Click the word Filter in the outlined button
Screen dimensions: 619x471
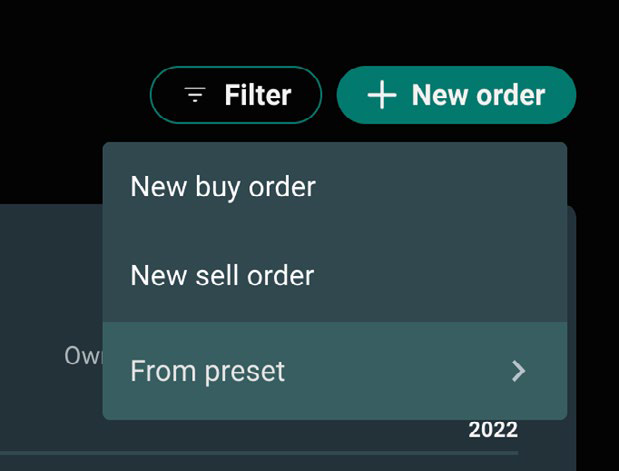coord(258,95)
